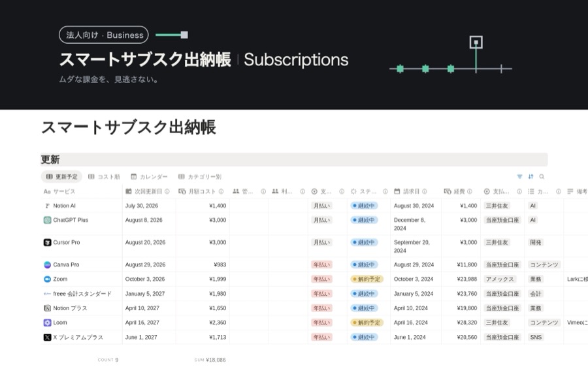The image size is (588, 367).
Task: Open the Zoom row page
Action: [60, 279]
